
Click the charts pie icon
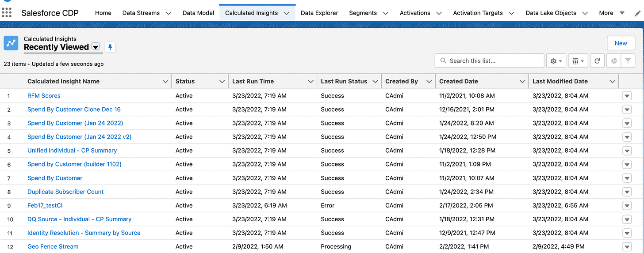[614, 61]
